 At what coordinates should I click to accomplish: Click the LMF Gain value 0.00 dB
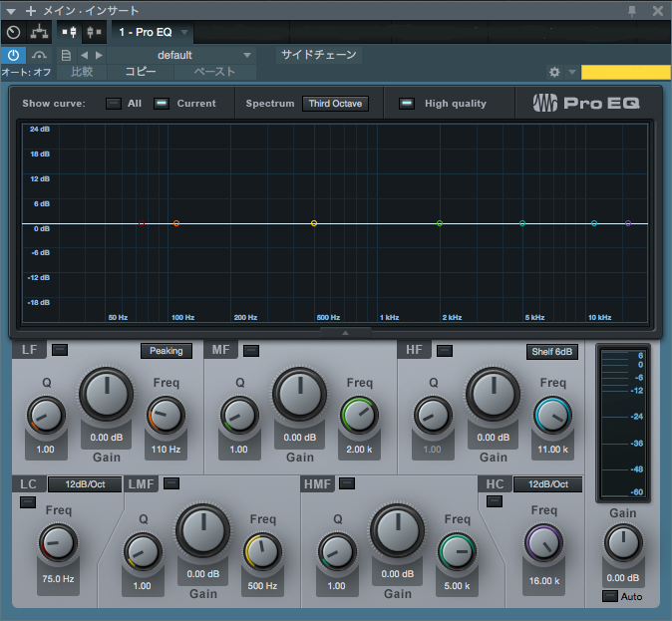pyautogui.click(x=203, y=574)
